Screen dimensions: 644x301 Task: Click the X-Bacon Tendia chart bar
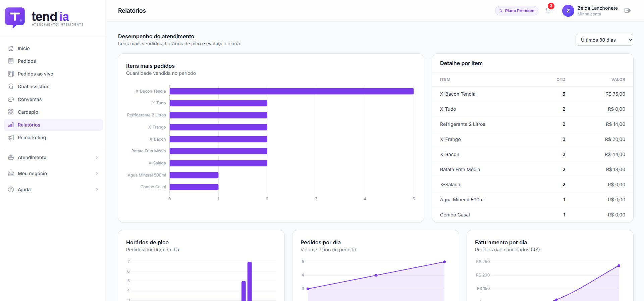coord(291,91)
